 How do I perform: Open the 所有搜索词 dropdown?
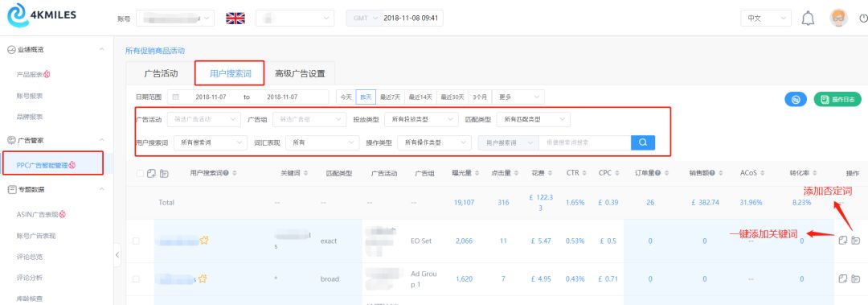211,142
